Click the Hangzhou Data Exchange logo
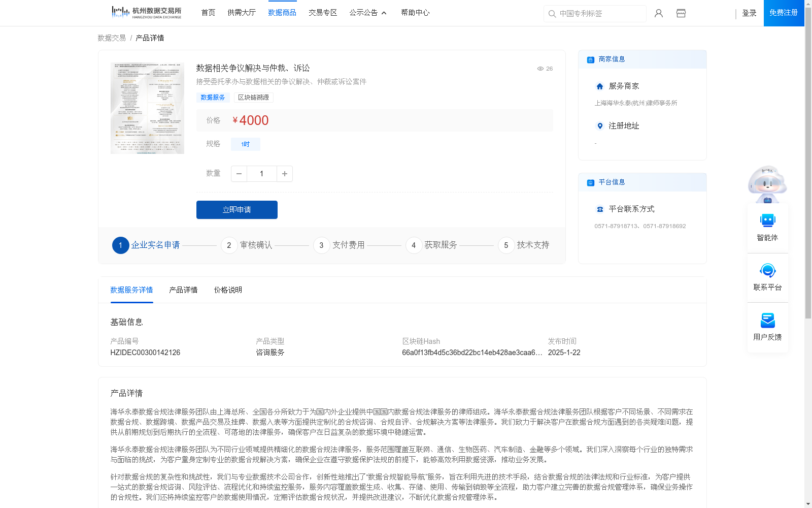 pos(146,12)
